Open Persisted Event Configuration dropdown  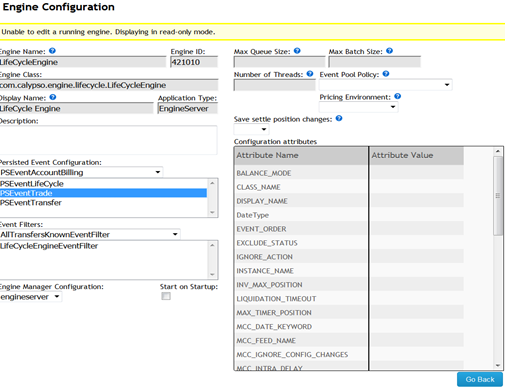pos(81,172)
